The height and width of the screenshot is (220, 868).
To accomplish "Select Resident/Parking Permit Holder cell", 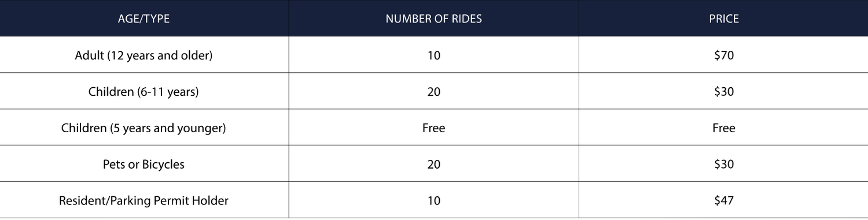I will click(x=144, y=201).
